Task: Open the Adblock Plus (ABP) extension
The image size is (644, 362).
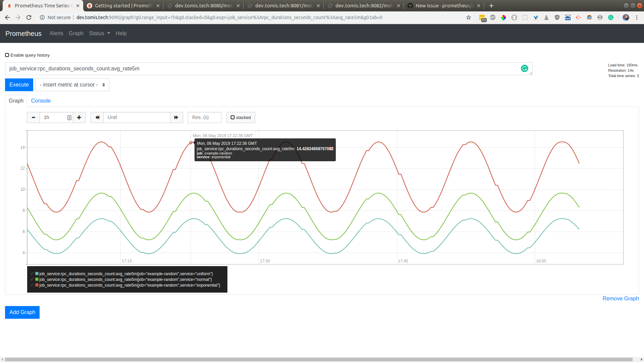Action: pyautogui.click(x=493, y=17)
